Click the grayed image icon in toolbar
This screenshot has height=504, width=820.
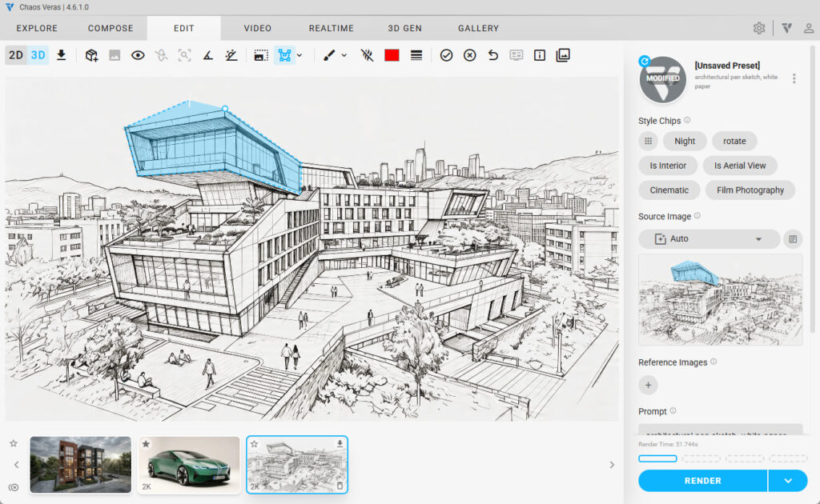pos(115,55)
